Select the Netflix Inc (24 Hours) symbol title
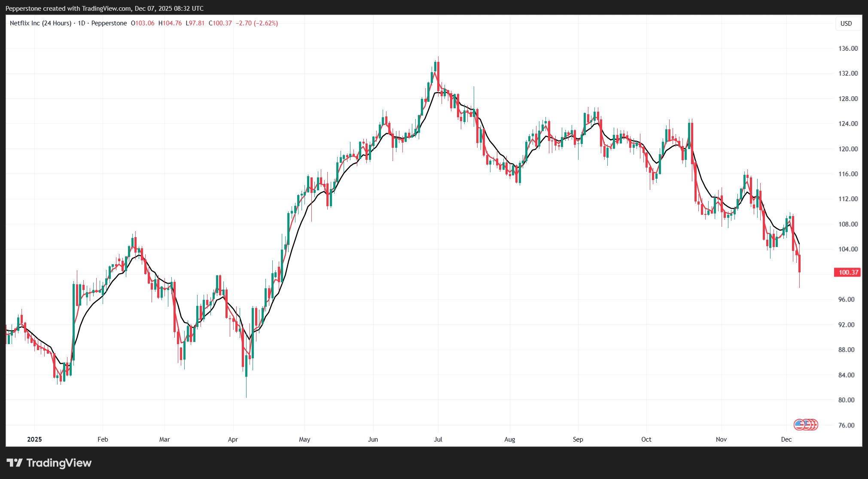868x479 pixels. 40,23
